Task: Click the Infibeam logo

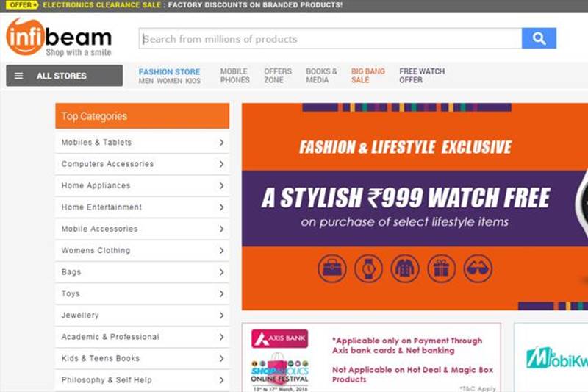Action: click(59, 37)
